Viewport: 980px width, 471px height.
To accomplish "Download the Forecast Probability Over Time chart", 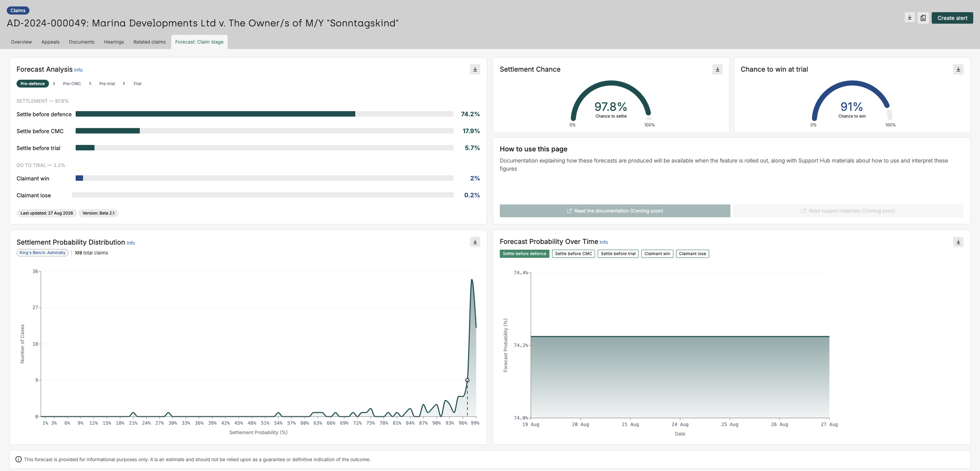I will [958, 242].
